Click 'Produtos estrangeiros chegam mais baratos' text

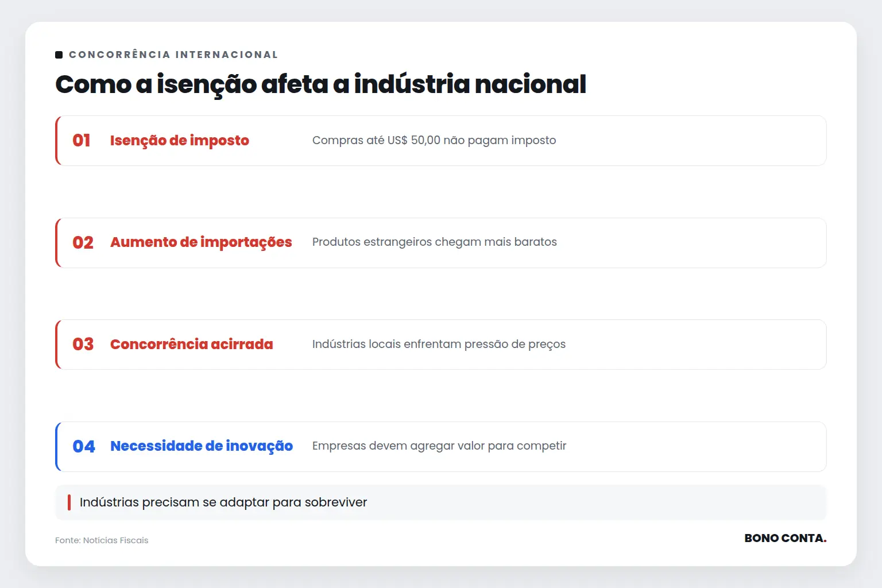(435, 242)
